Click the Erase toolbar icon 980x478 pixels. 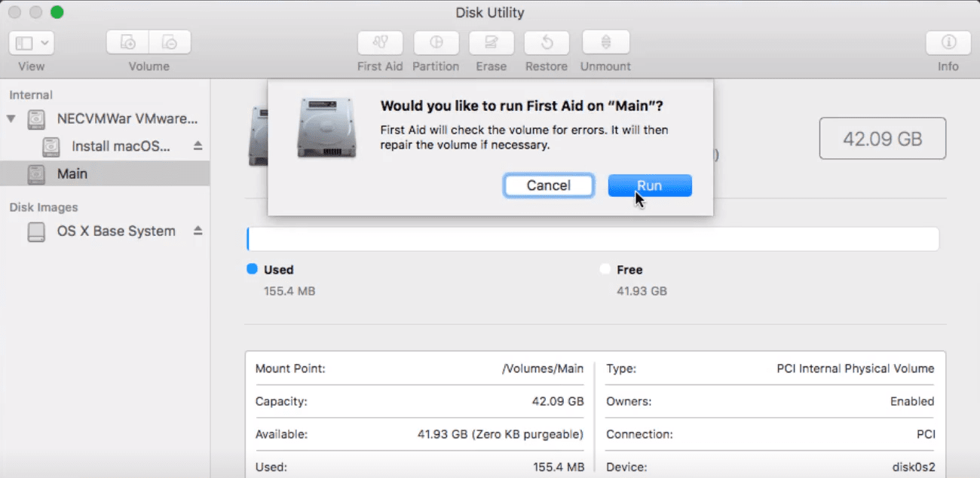tap(491, 42)
